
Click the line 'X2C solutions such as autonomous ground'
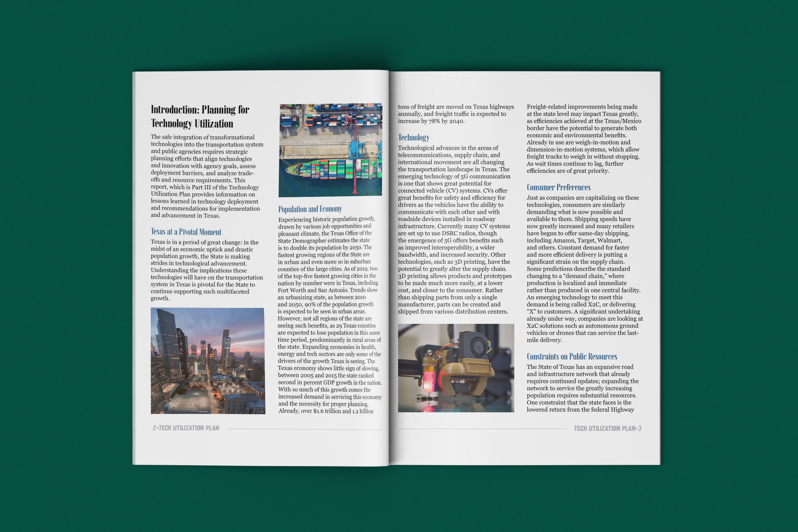pyautogui.click(x=583, y=326)
